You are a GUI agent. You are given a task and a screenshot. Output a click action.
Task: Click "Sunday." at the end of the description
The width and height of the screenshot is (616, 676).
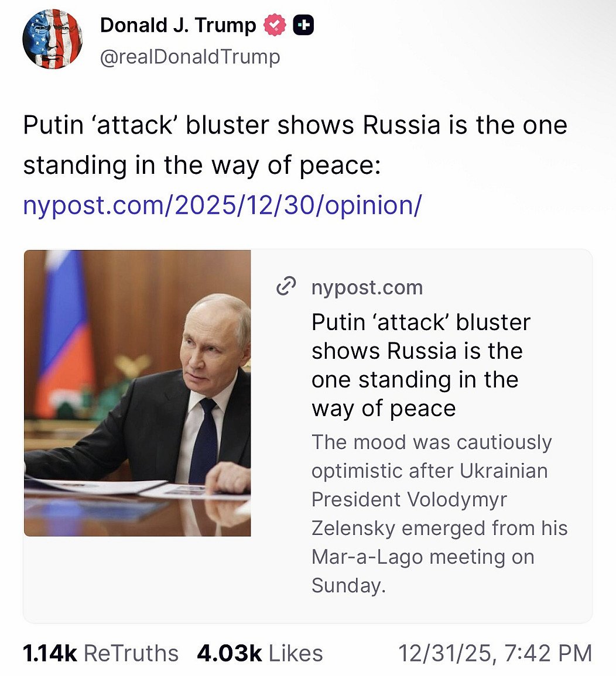[x=348, y=585]
